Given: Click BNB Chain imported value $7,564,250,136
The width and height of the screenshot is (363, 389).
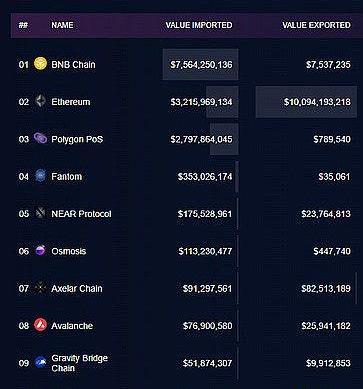Looking at the screenshot, I should 201,65.
